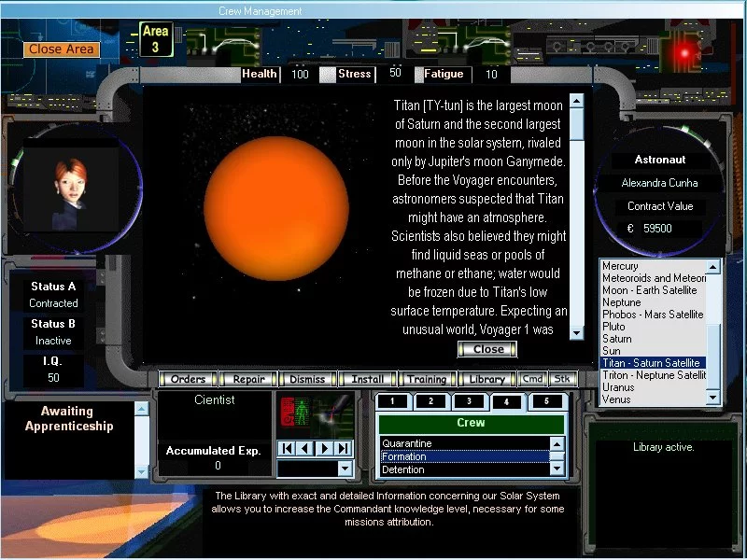Click the Install button
The image size is (747, 560).
[367, 379]
